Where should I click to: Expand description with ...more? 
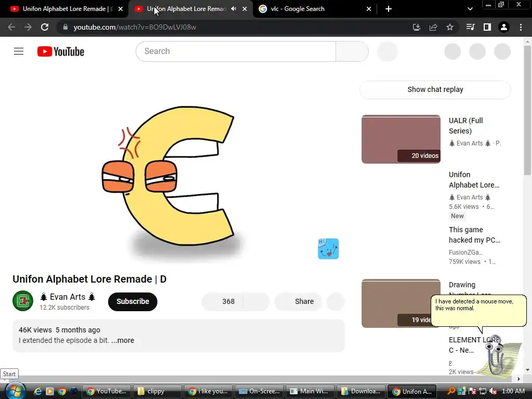click(x=123, y=340)
